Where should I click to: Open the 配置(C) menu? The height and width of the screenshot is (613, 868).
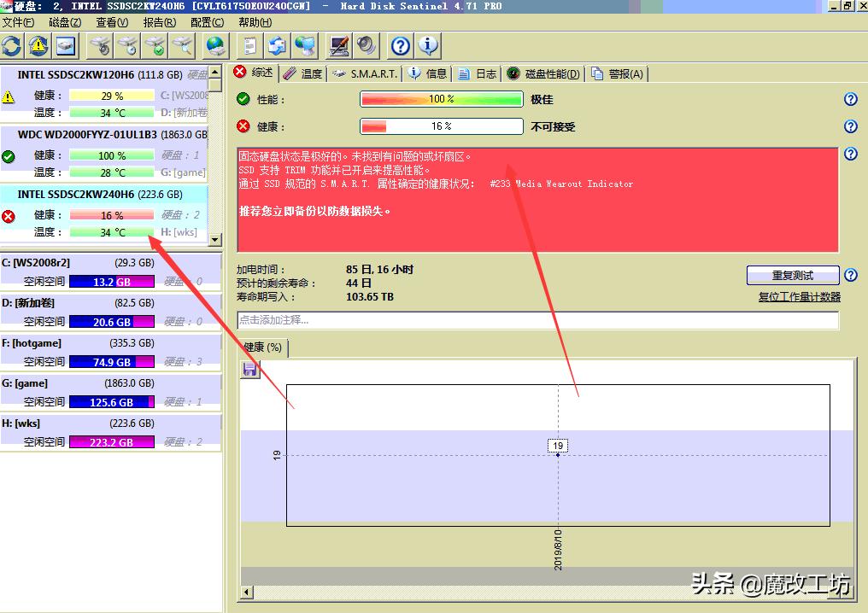click(x=206, y=23)
